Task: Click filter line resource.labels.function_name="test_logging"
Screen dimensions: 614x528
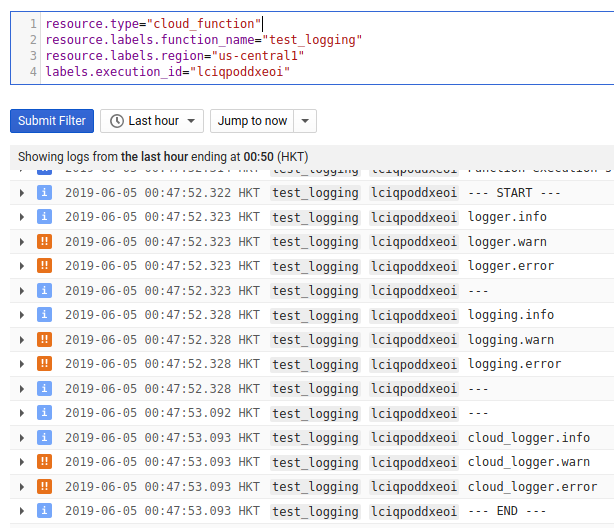Action: (204, 40)
